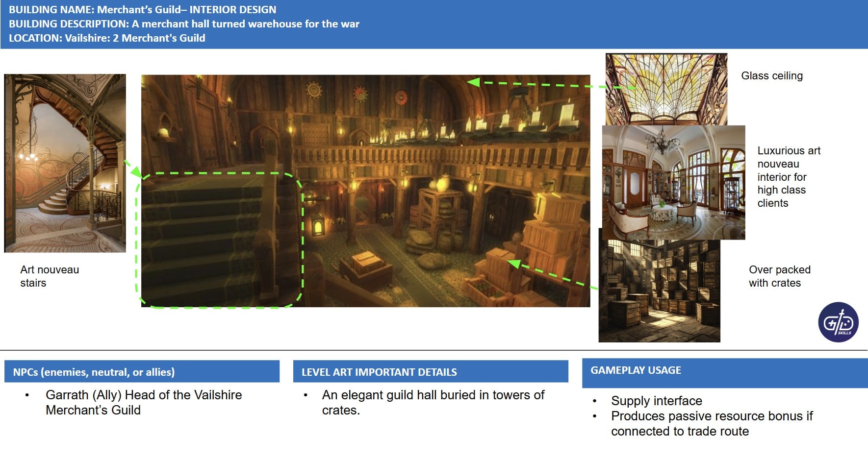
Task: Select the stacked crates warehouse photo
Action: (659, 291)
